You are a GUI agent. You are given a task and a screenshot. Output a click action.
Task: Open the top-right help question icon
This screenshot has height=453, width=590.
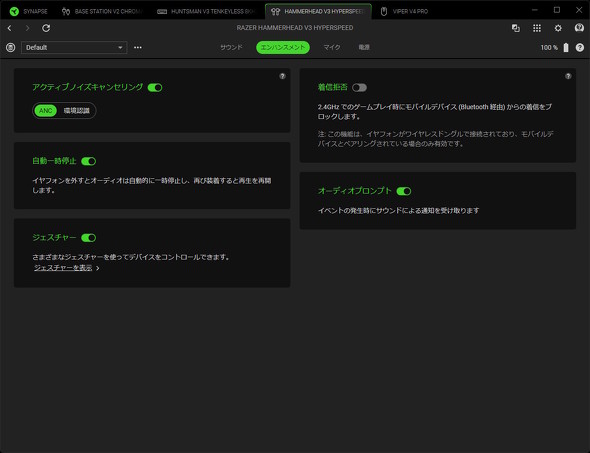[x=580, y=47]
